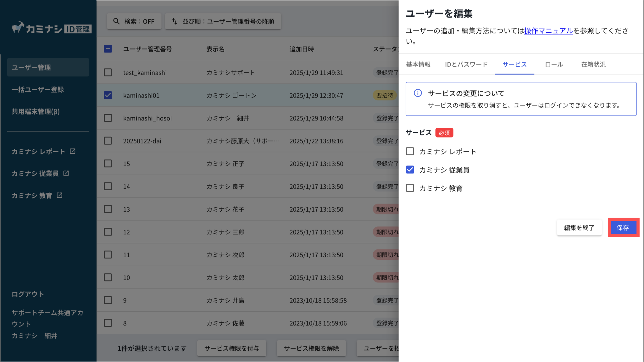Click the Kaminashi ID管理 logo
This screenshot has height=362, width=644.
(52, 28)
